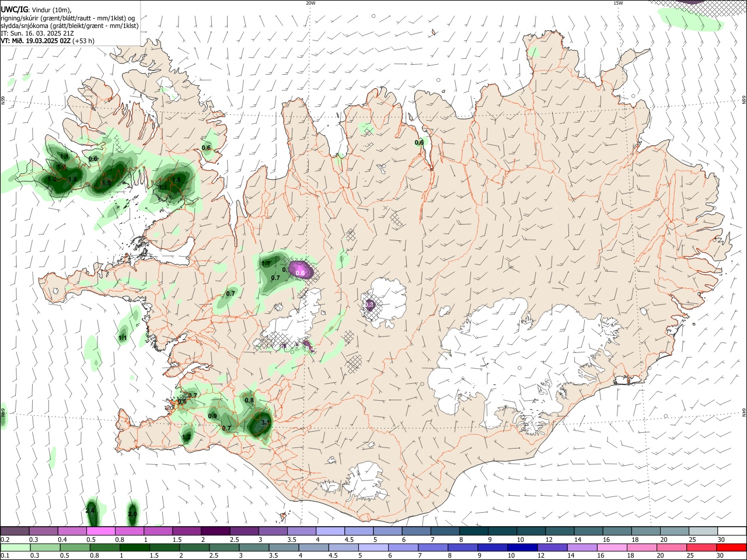Select bottom-row dark green swatch between 1 and 1.5
This screenshot has height=560, width=747.
tap(134, 547)
